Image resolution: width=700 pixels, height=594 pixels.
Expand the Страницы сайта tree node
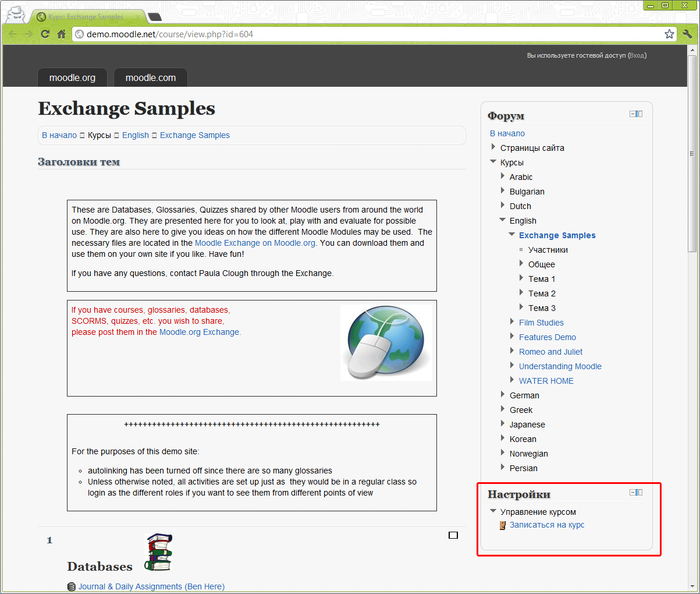click(493, 147)
